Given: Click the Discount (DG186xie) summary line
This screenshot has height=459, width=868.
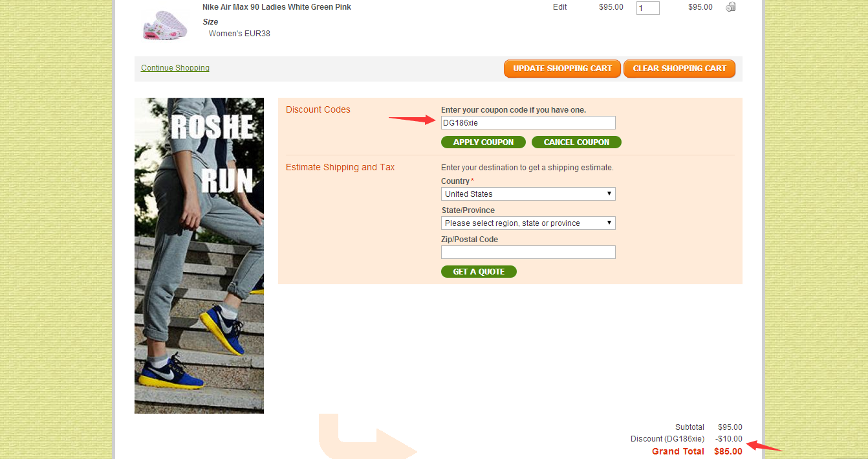Looking at the screenshot, I should click(686, 439).
